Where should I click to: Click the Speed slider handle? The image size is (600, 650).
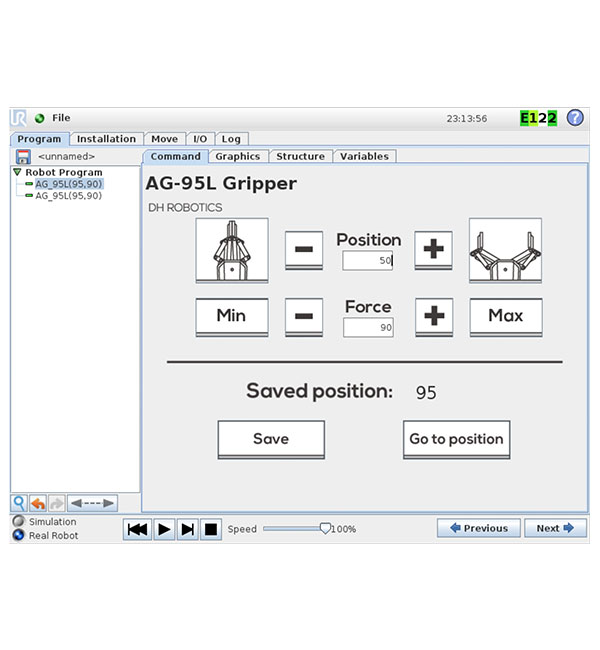[x=325, y=529]
